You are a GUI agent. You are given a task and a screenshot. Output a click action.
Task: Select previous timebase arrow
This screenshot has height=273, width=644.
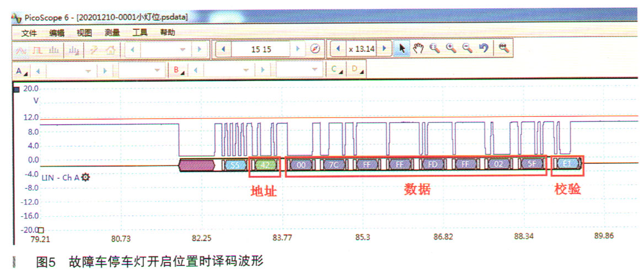[132, 50]
